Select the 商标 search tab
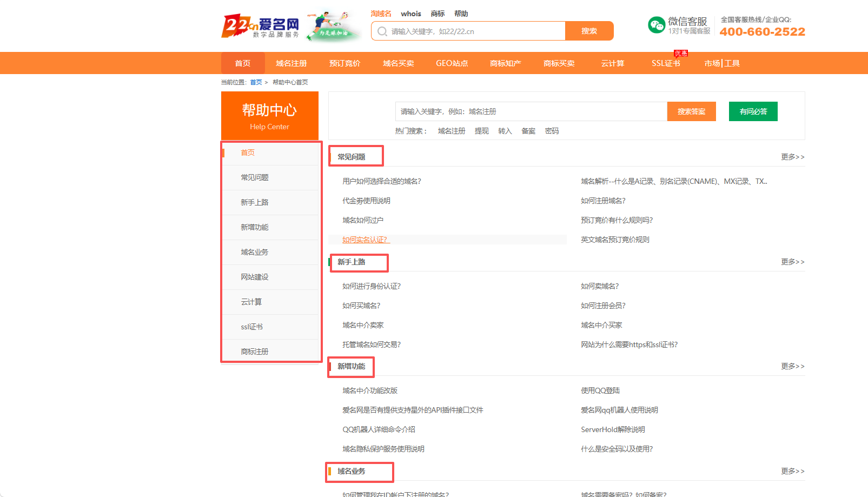This screenshot has height=497, width=868. click(x=438, y=14)
